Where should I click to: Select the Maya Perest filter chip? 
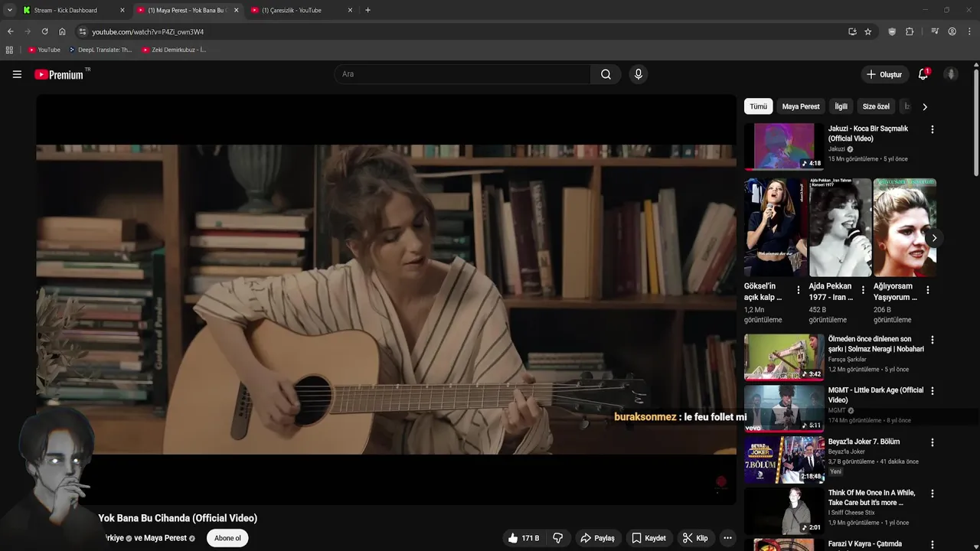(x=801, y=106)
